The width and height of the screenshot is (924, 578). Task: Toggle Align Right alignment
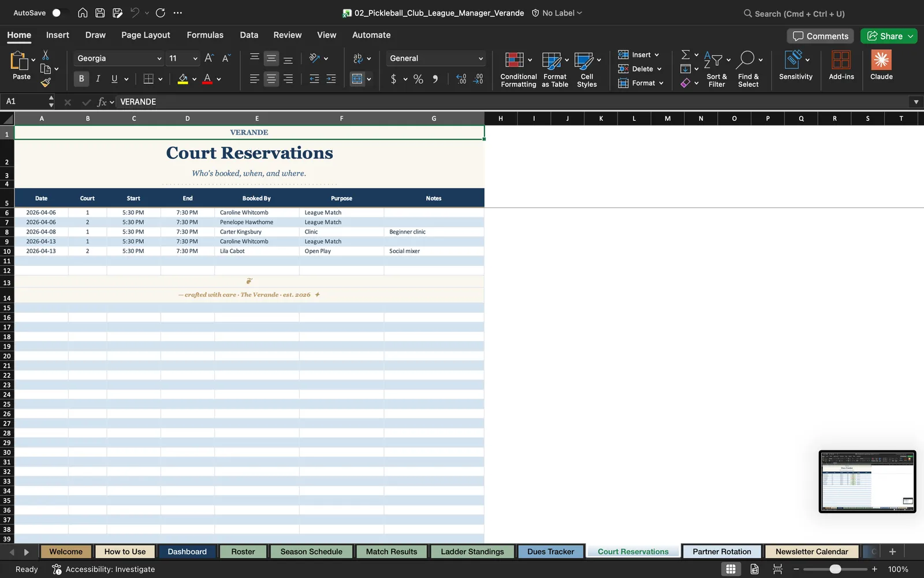288,79
